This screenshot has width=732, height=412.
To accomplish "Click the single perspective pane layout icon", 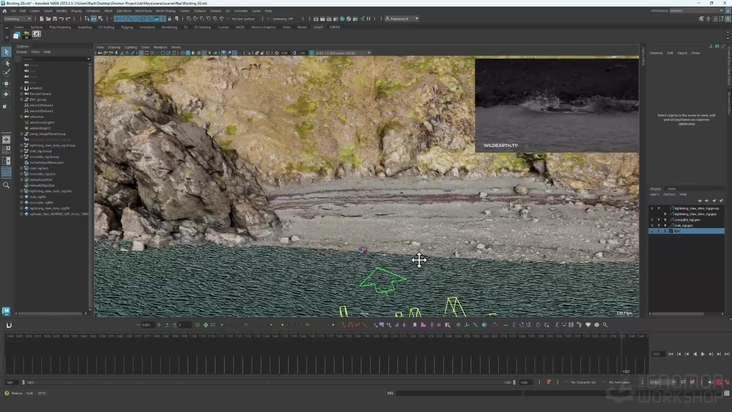I will pos(6,140).
